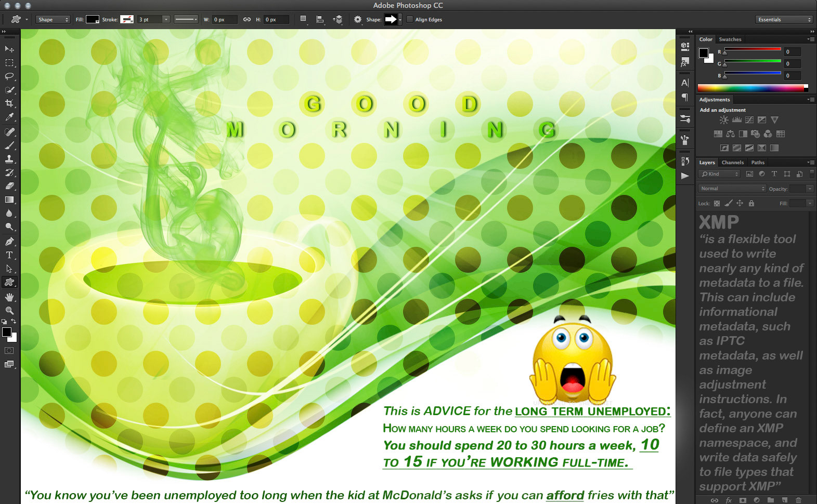Add a Color Balance adjustment
Image resolution: width=817 pixels, height=504 pixels.
730,134
